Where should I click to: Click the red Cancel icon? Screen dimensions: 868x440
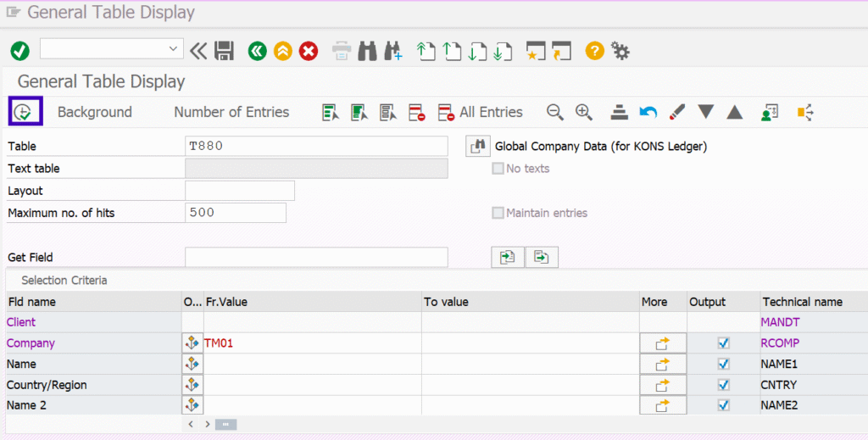click(309, 51)
